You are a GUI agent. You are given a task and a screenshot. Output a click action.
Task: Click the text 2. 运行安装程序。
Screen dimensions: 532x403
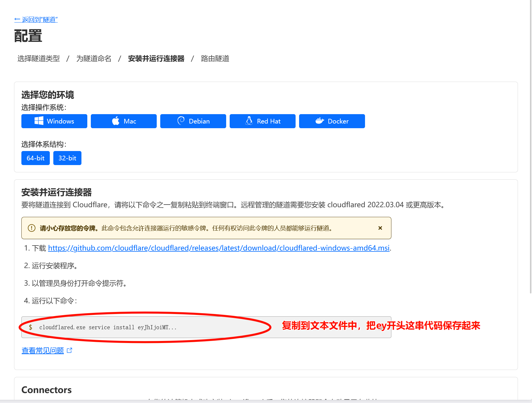[52, 266]
